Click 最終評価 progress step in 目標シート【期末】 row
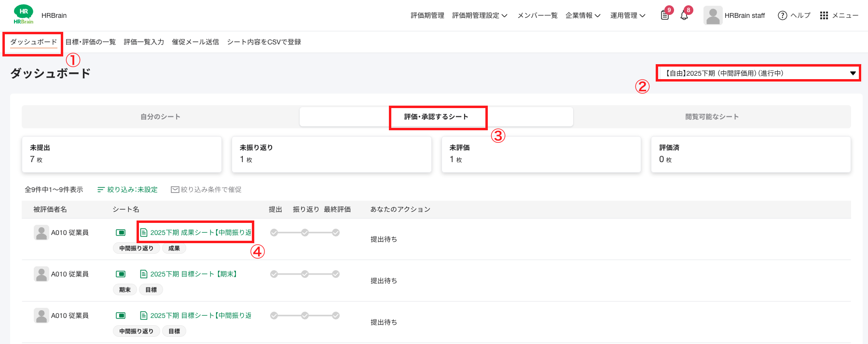The height and width of the screenshot is (344, 868). [x=336, y=274]
